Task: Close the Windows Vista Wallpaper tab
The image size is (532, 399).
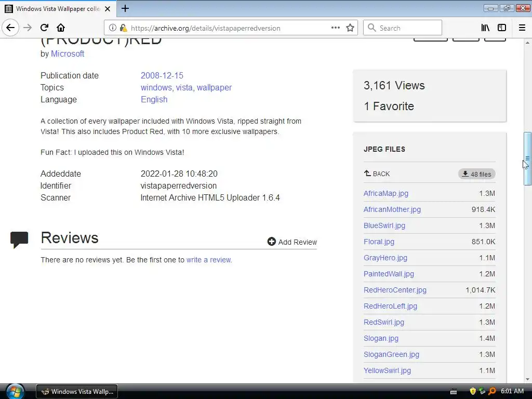Action: pos(108,9)
